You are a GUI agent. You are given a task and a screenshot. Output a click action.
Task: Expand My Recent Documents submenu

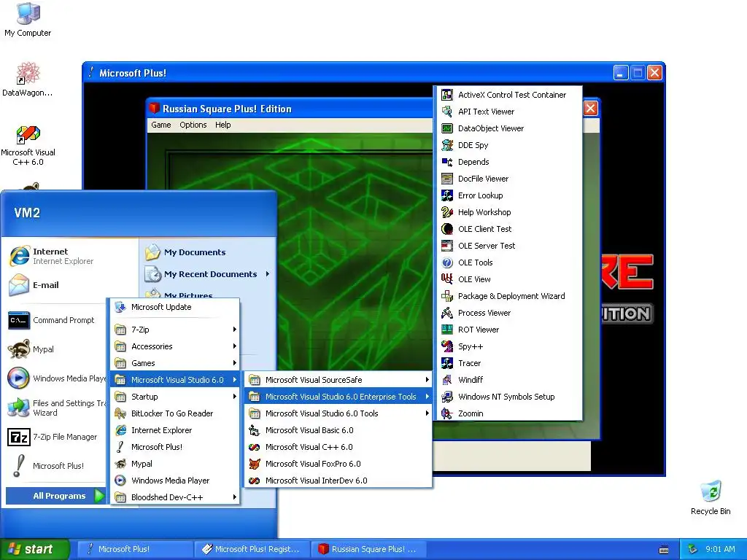[208, 274]
